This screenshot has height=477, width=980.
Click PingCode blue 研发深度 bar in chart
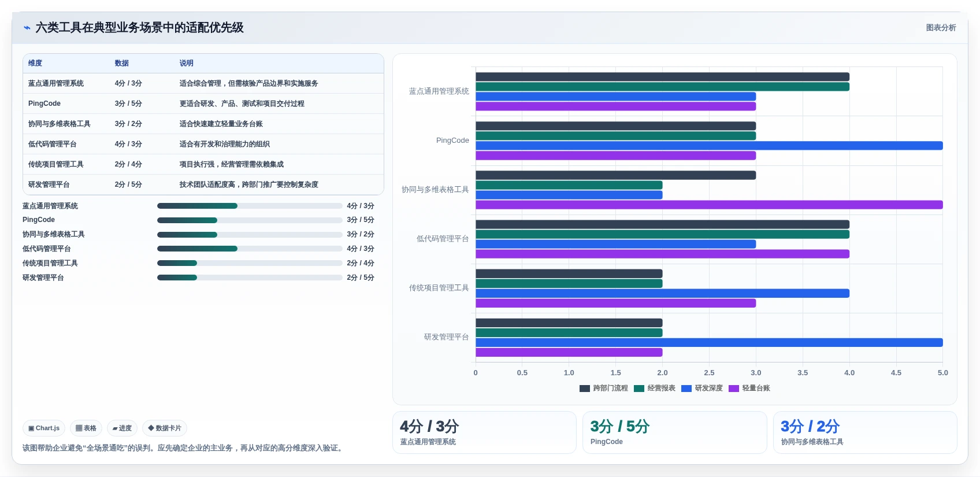709,146
